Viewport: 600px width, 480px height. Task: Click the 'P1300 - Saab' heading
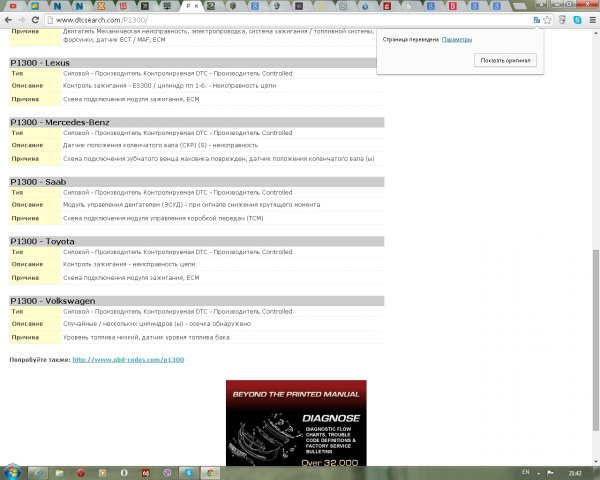(x=38, y=182)
